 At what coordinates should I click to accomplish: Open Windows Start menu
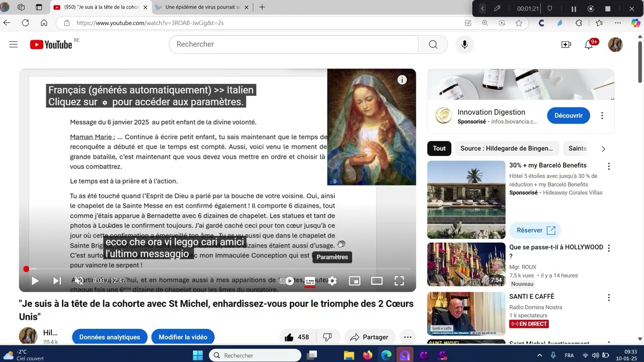(x=198, y=355)
